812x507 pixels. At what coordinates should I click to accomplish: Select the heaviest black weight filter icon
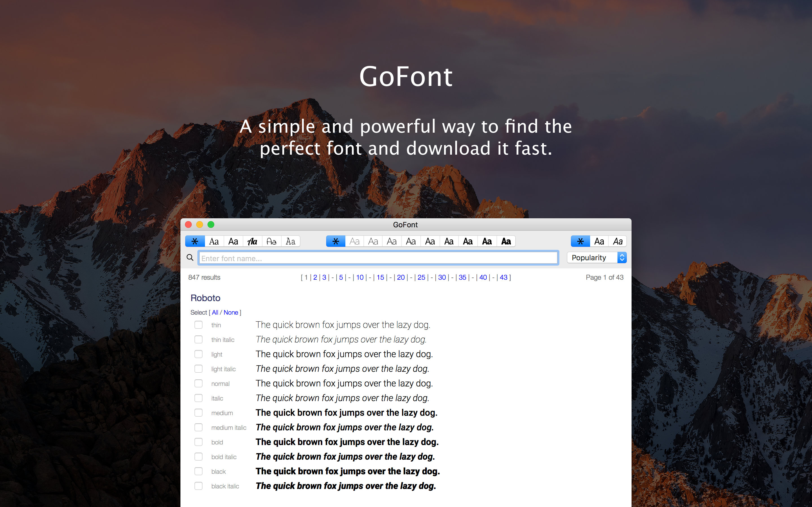(506, 241)
